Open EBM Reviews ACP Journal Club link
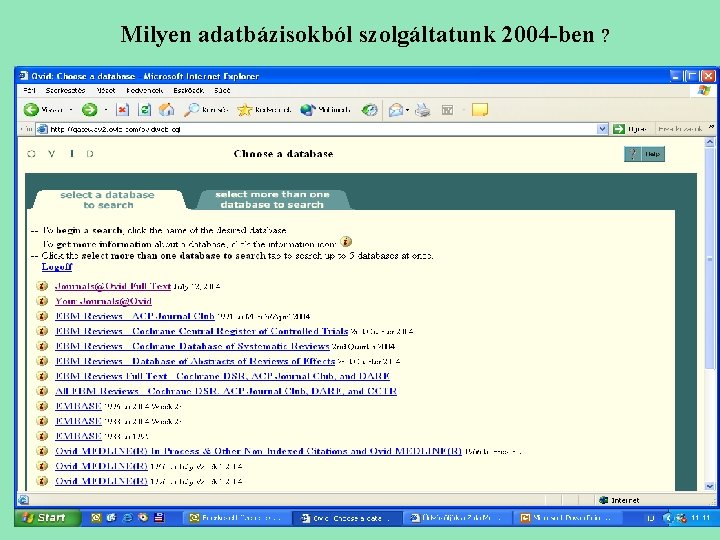This screenshot has height=540, width=720. click(135, 316)
